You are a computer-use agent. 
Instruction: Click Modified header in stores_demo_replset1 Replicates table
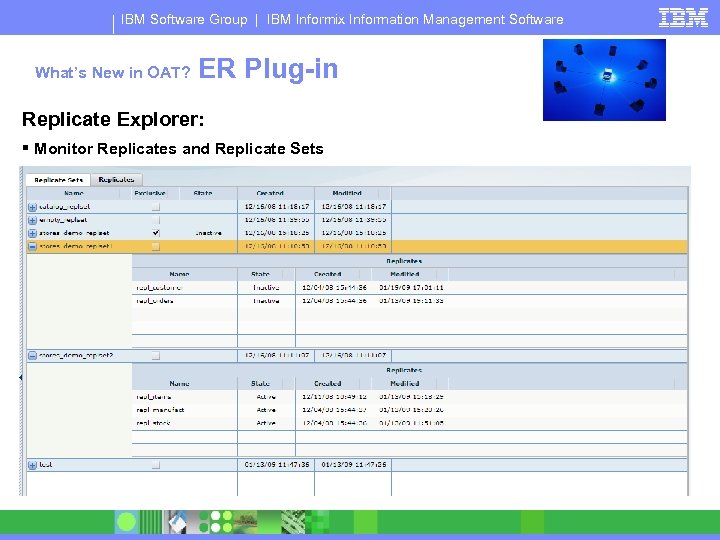pyautogui.click(x=405, y=274)
